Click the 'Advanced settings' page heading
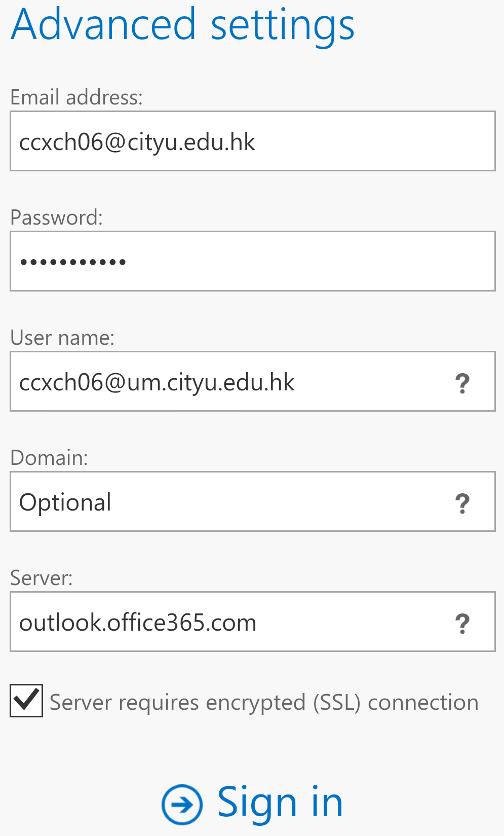This screenshot has height=836, width=504. (182, 24)
